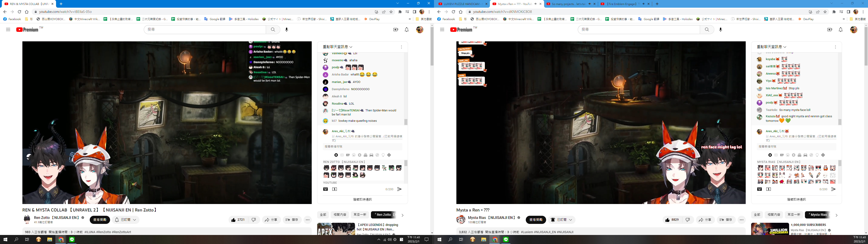Toggle keyboard icon in Mysta chat input
Image resolution: width=868 pixels, height=244 pixels.
tap(759, 189)
